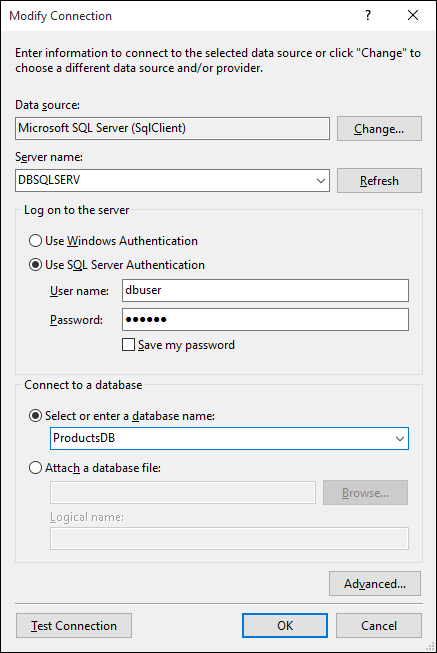Click the Data source label

pyautogui.click(x=47, y=105)
